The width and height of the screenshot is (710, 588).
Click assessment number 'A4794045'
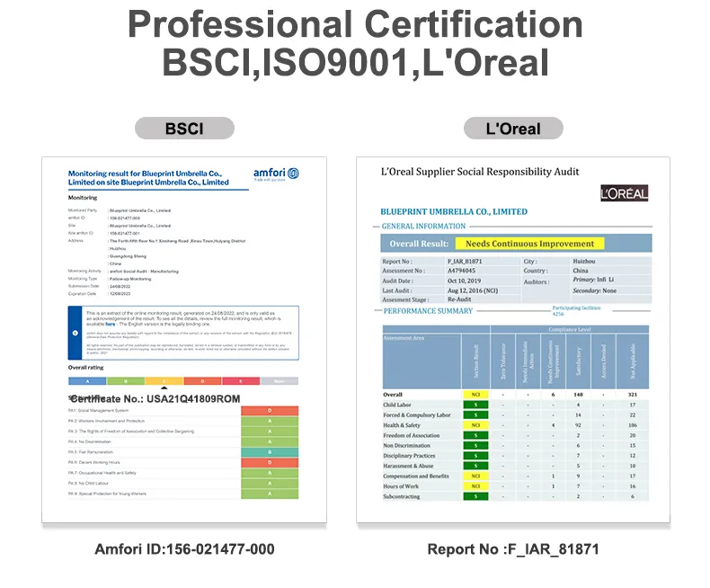click(461, 271)
